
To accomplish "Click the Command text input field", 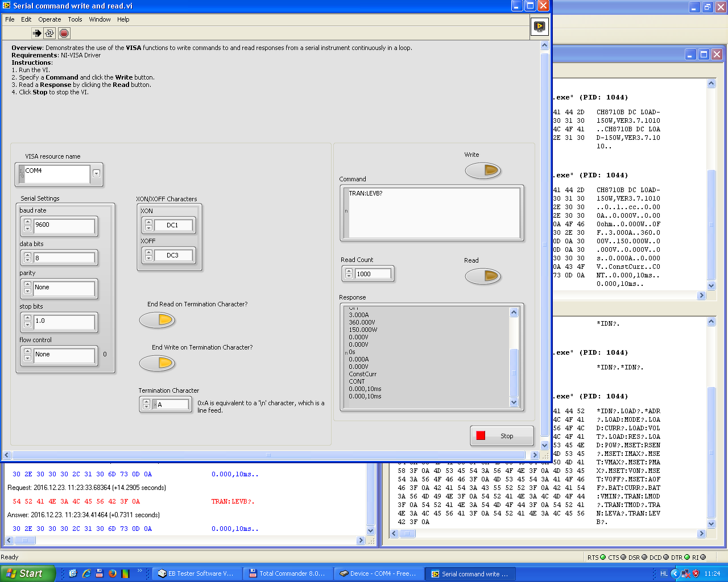I will tap(434, 213).
